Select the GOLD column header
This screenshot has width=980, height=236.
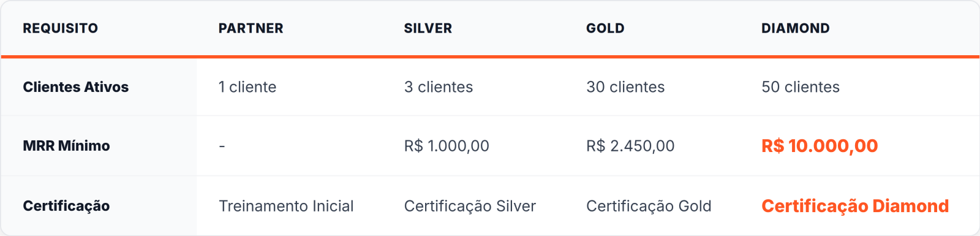(x=605, y=28)
